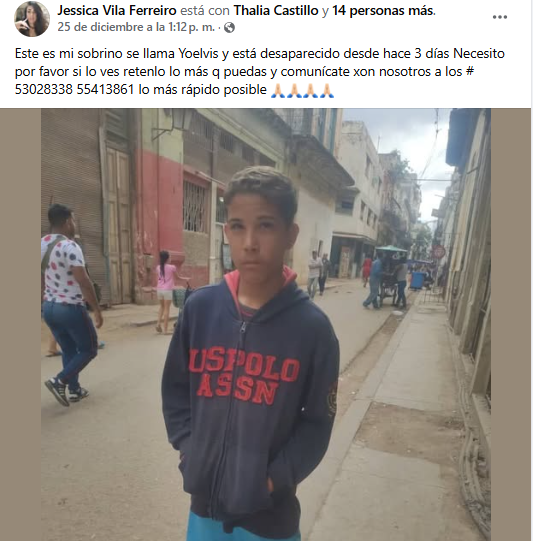Click the first praying hands emoji
The height and width of the screenshot is (541, 533).
pos(278,90)
